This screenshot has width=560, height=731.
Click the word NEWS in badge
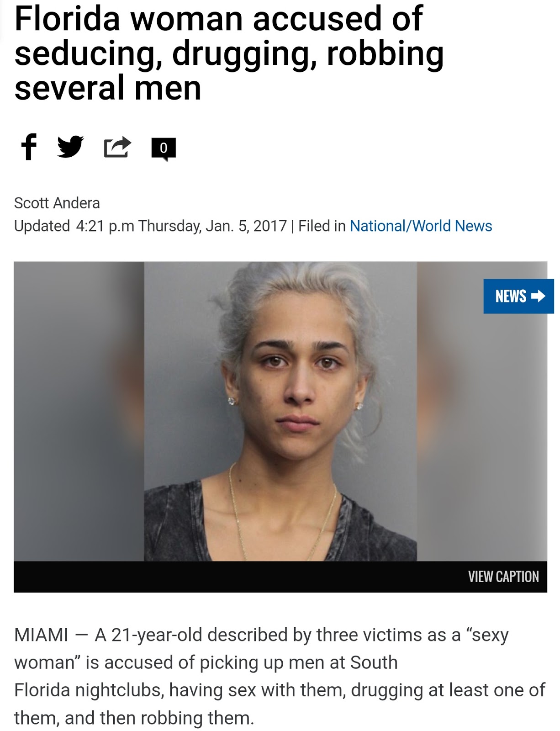point(511,296)
